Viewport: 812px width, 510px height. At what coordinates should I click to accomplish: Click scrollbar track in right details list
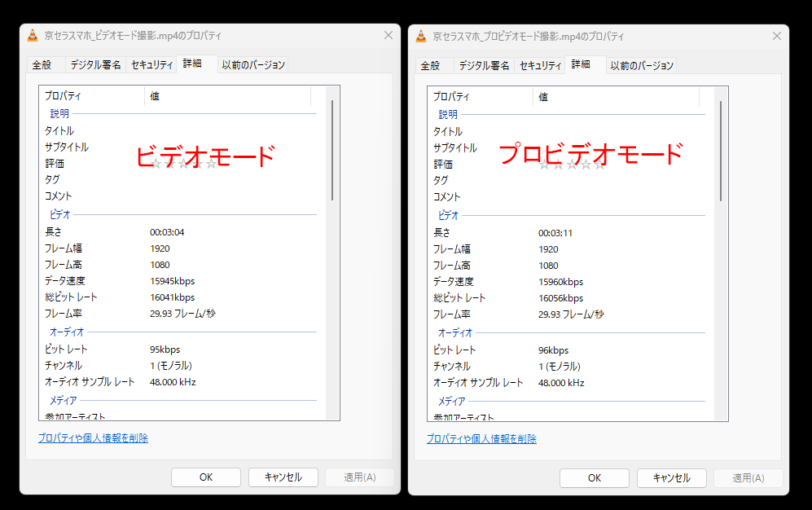pyautogui.click(x=720, y=310)
